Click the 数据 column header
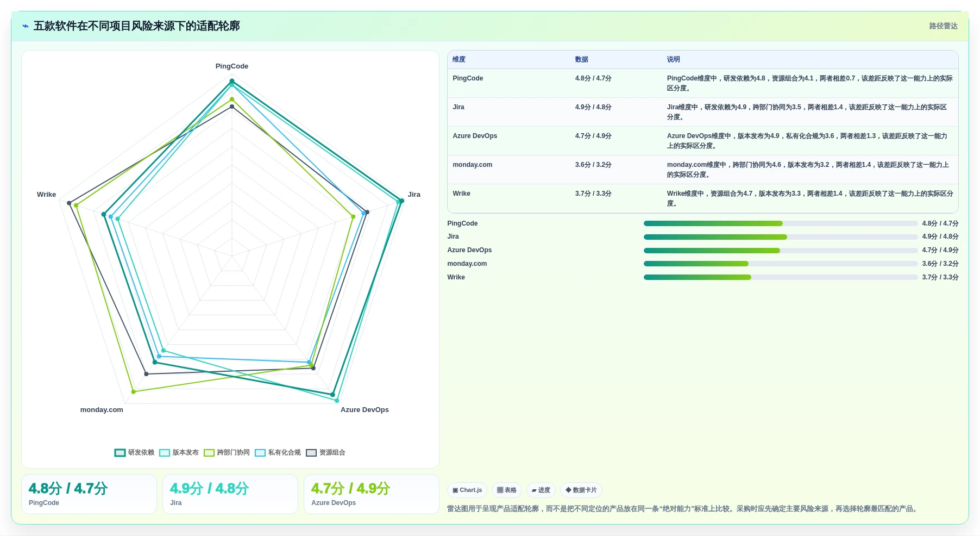This screenshot has height=536, width=980. point(582,59)
